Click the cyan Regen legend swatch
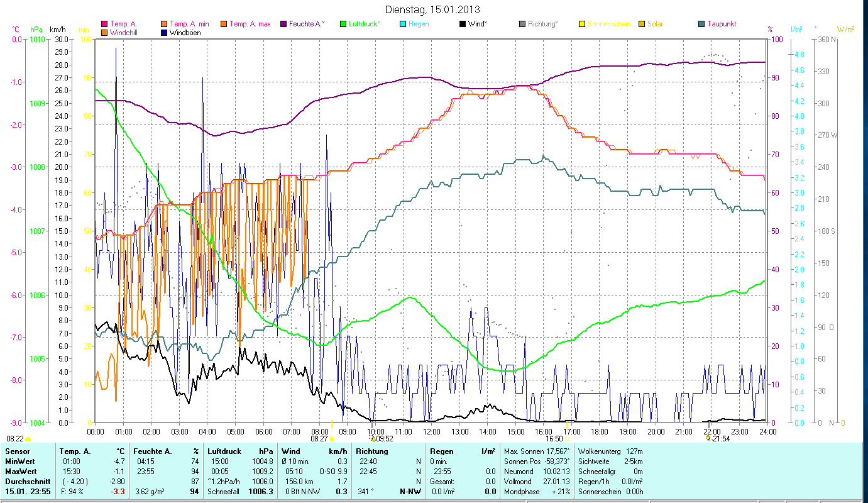Viewport: 868px width, 503px height. [402, 24]
